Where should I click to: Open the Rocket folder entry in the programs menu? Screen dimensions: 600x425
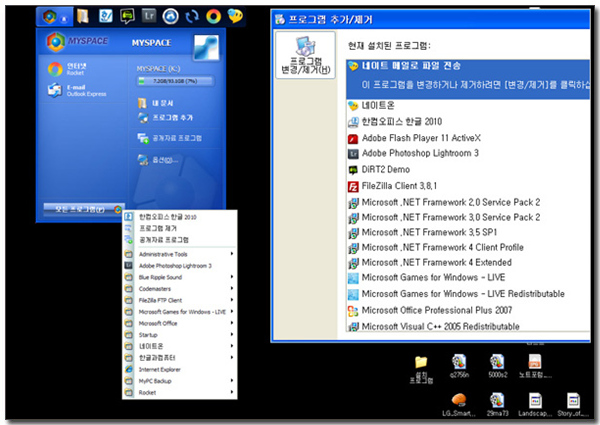click(179, 392)
